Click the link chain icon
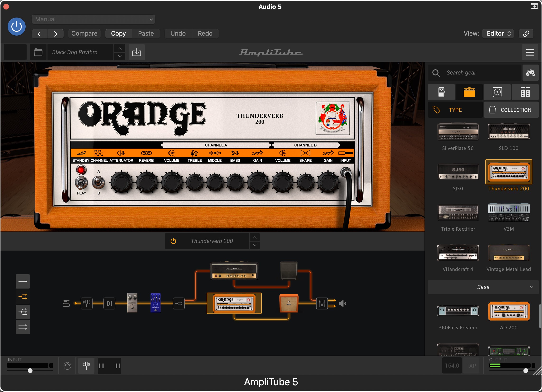 coord(526,34)
